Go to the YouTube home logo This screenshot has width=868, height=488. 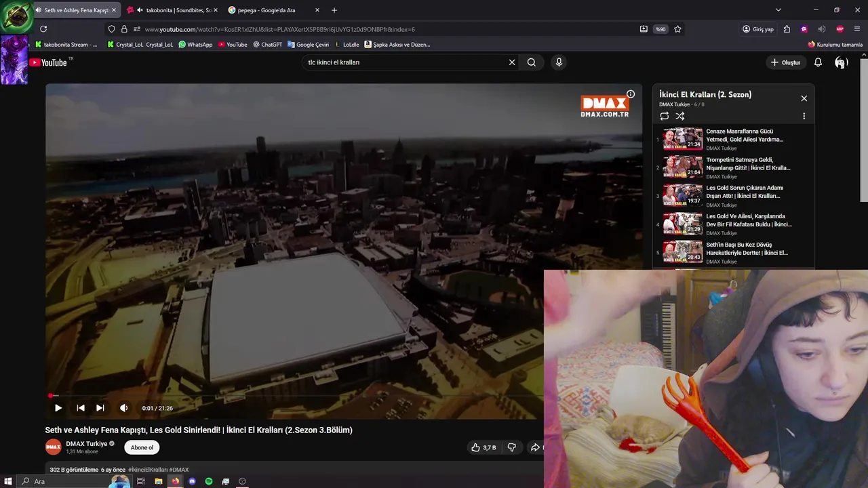click(48, 62)
